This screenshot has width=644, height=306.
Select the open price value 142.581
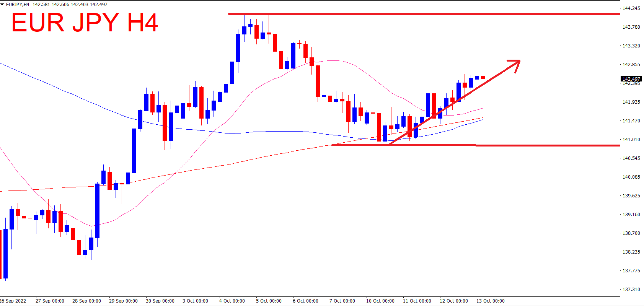pyautogui.click(x=41, y=5)
